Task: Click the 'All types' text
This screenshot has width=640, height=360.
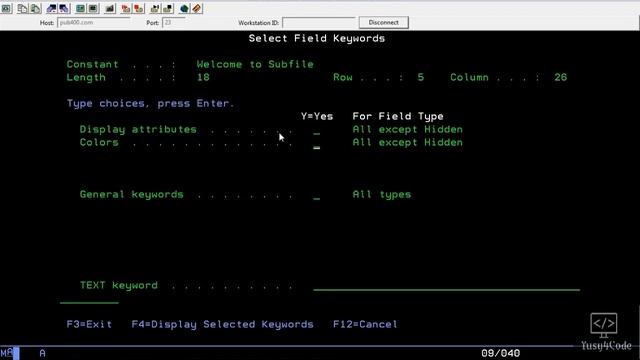Action: (x=382, y=195)
